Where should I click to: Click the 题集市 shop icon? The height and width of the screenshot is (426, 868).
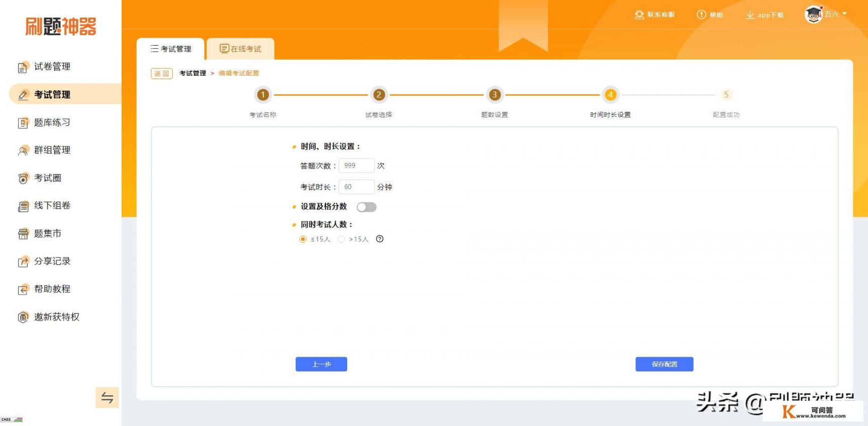23,234
